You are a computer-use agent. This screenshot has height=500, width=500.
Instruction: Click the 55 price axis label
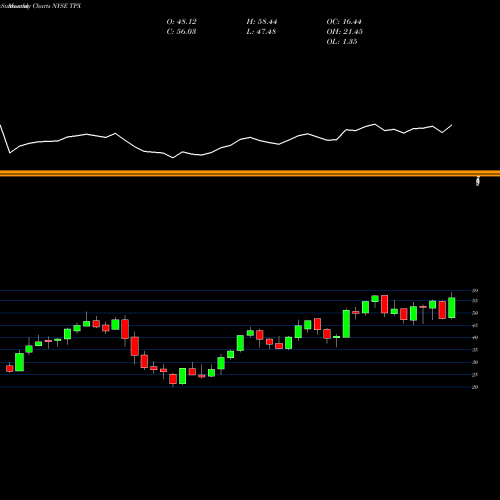pyautogui.click(x=475, y=301)
